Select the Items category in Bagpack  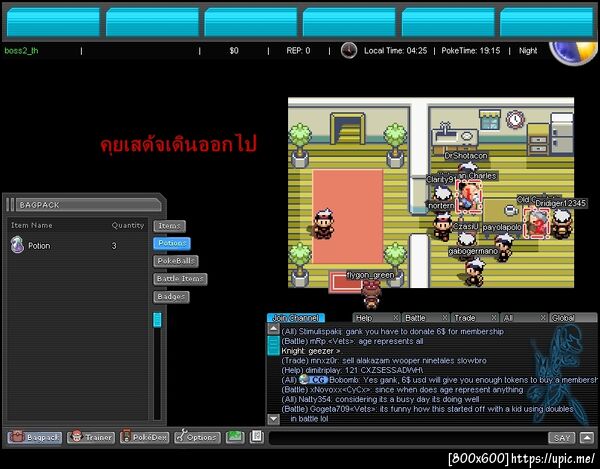tap(170, 226)
